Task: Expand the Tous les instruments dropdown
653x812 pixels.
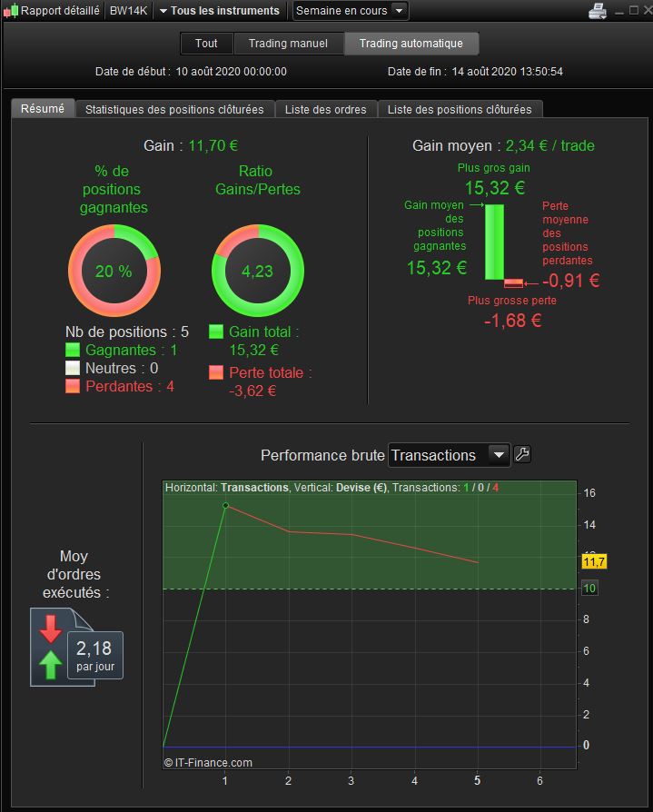Action: [219, 10]
